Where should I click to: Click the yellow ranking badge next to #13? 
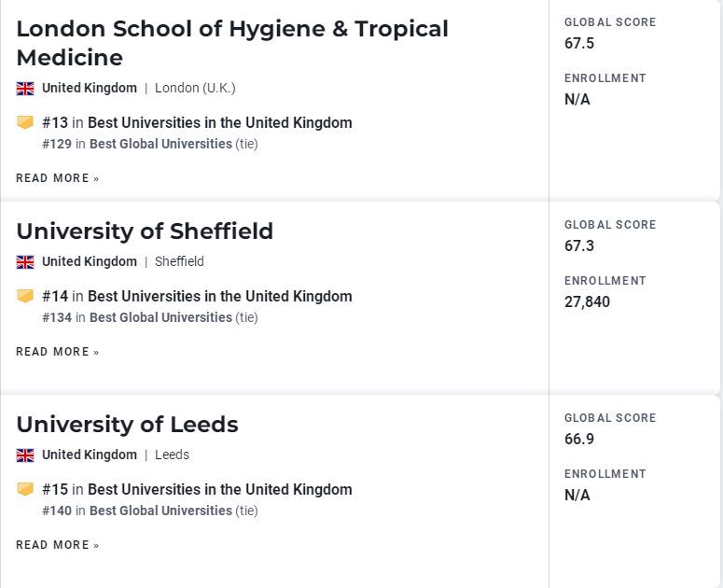coord(25,122)
